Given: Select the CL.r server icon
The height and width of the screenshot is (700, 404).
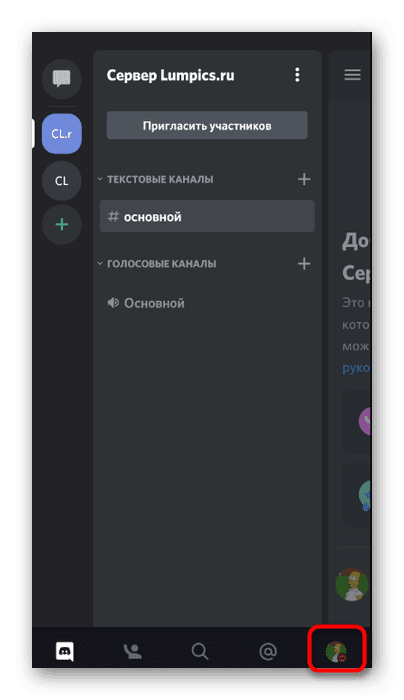Looking at the screenshot, I should point(62,133).
